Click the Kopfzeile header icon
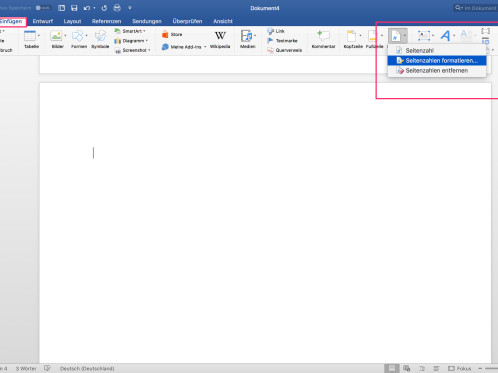 click(x=351, y=36)
